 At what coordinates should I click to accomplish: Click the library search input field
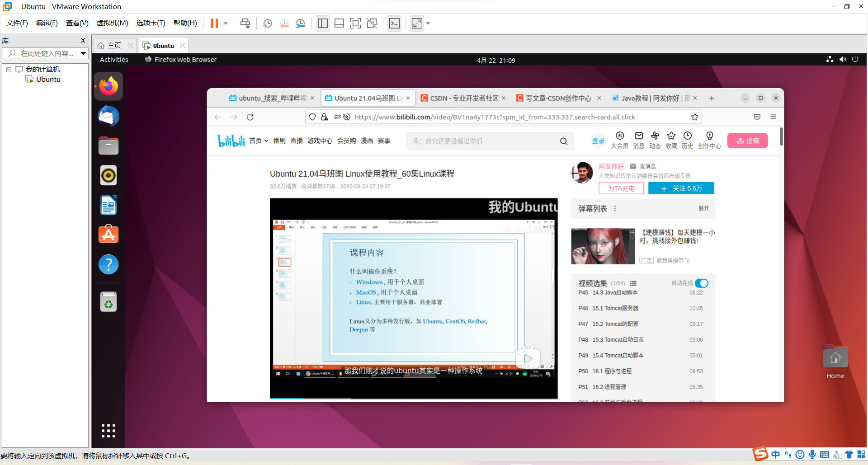(x=44, y=53)
